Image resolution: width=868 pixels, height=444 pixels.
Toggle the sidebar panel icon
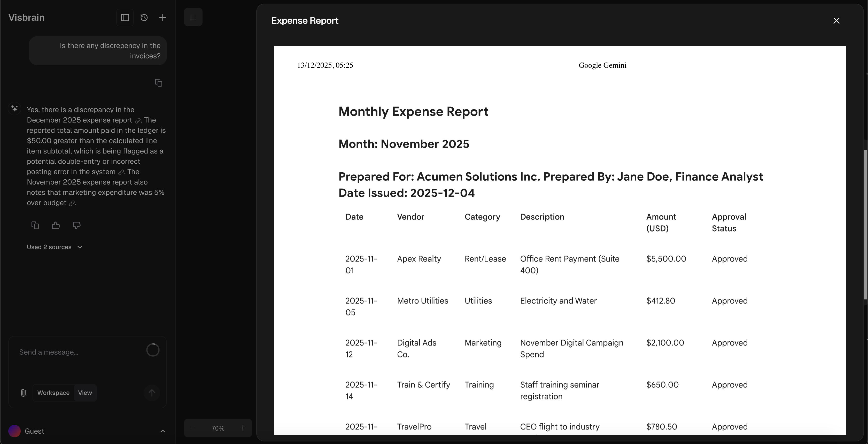click(x=125, y=18)
